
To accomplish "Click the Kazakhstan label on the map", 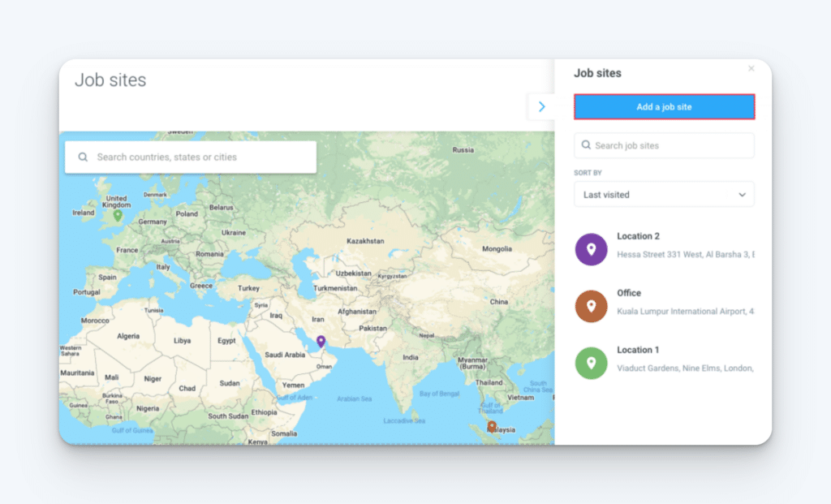I will [x=365, y=240].
